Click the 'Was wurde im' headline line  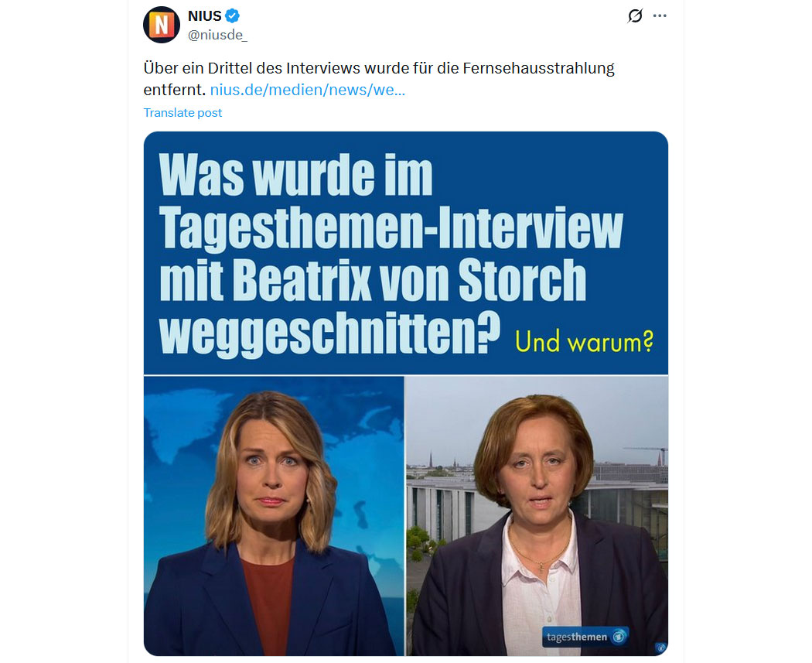tap(295, 175)
